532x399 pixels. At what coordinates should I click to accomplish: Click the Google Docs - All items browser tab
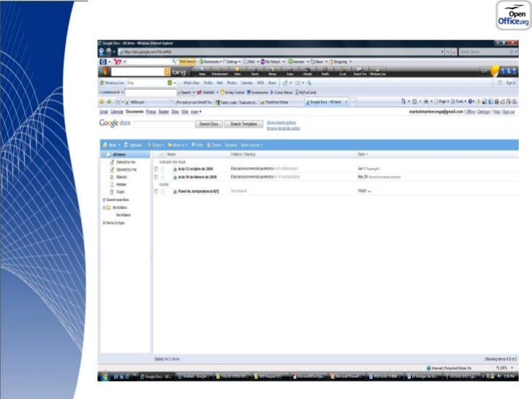click(x=325, y=102)
